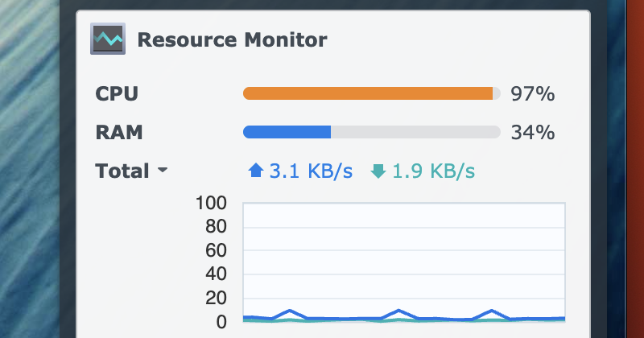Click the blue RAM usage bar
644x338 pixels.
[287, 132]
